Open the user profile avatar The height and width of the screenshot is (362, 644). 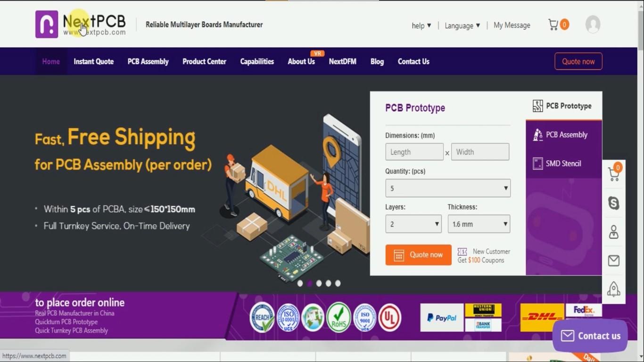pos(593,25)
